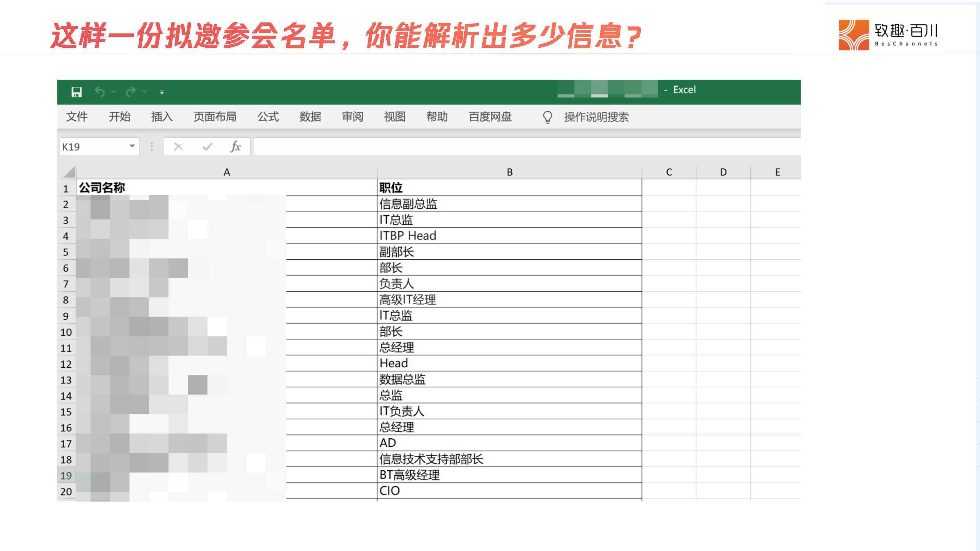Image resolution: width=980 pixels, height=551 pixels.
Task: Click the 致趣百川 BesChannels logo
Action: [x=888, y=35]
